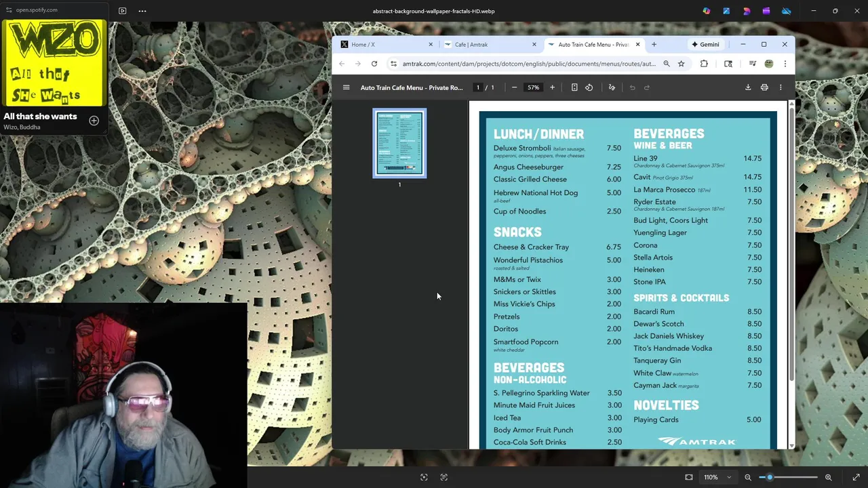The height and width of the screenshot is (488, 868).
Task: Click the S. Pellegrino Sparkling Water text
Action: [541, 393]
